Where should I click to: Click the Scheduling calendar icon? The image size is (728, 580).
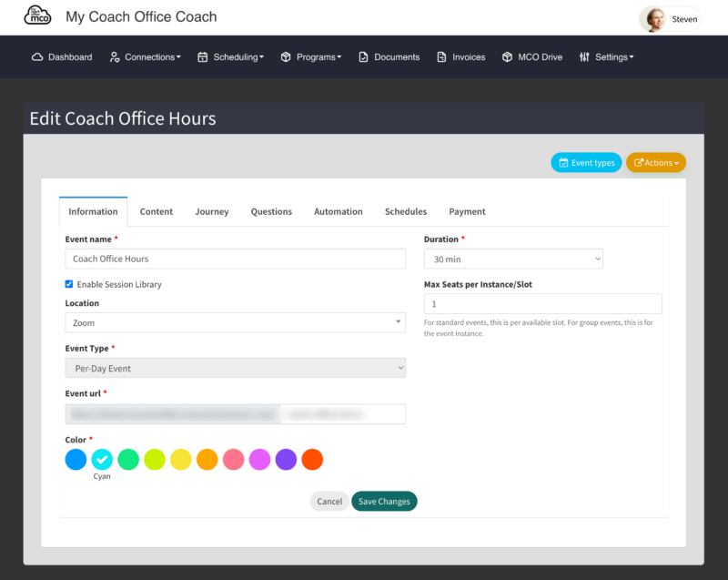coord(202,57)
